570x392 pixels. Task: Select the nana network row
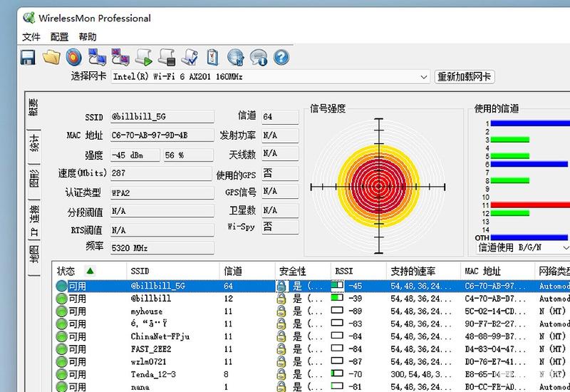click(x=311, y=386)
